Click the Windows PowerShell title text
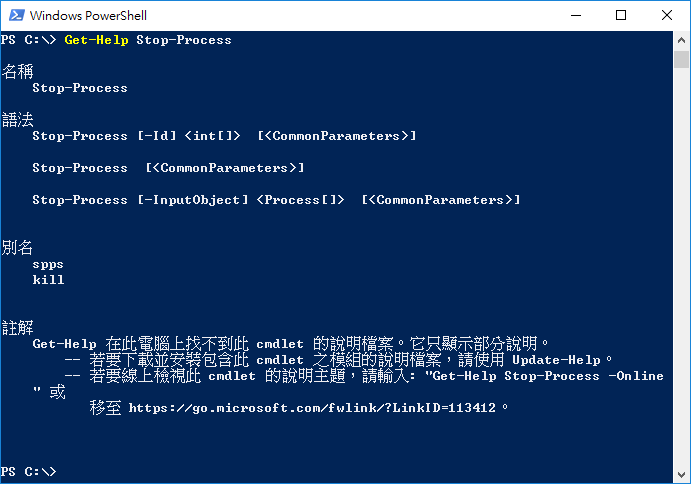691x484 pixels. 88,15
